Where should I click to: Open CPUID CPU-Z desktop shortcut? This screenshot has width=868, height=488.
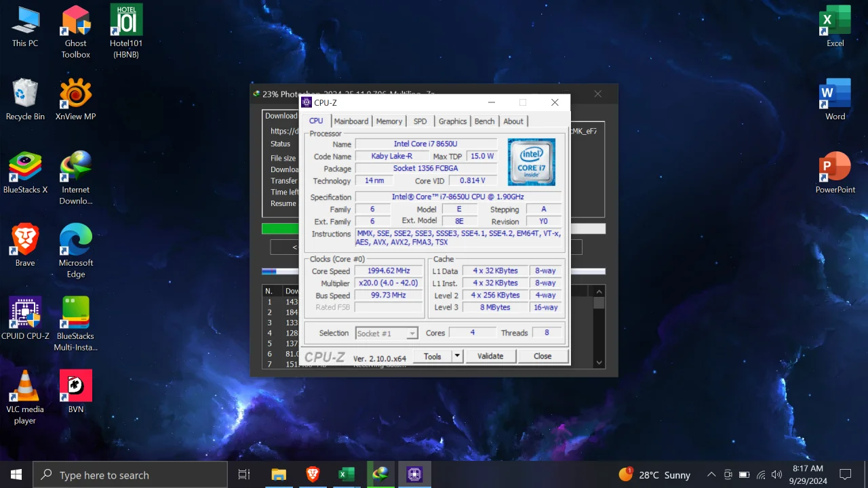click(x=25, y=319)
